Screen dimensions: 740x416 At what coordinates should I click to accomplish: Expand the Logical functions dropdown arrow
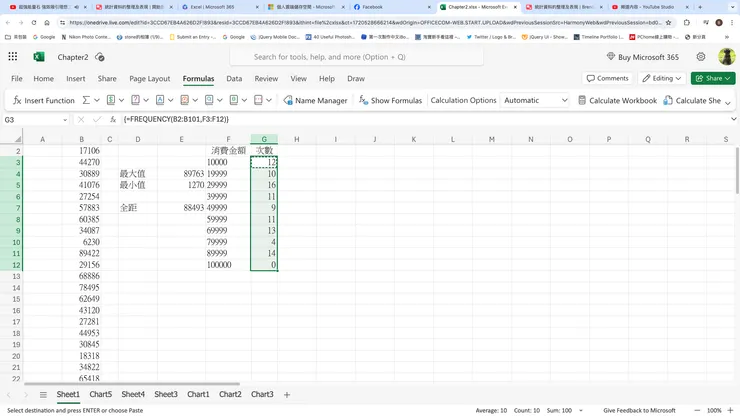pos(146,100)
